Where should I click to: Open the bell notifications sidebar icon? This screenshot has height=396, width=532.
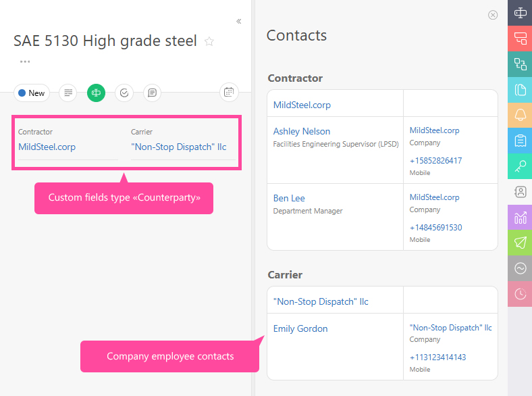520,115
